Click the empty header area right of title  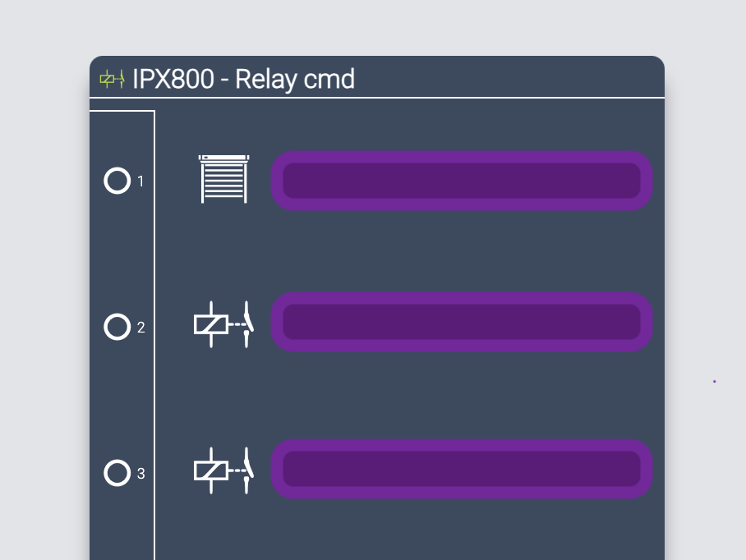click(x=509, y=77)
